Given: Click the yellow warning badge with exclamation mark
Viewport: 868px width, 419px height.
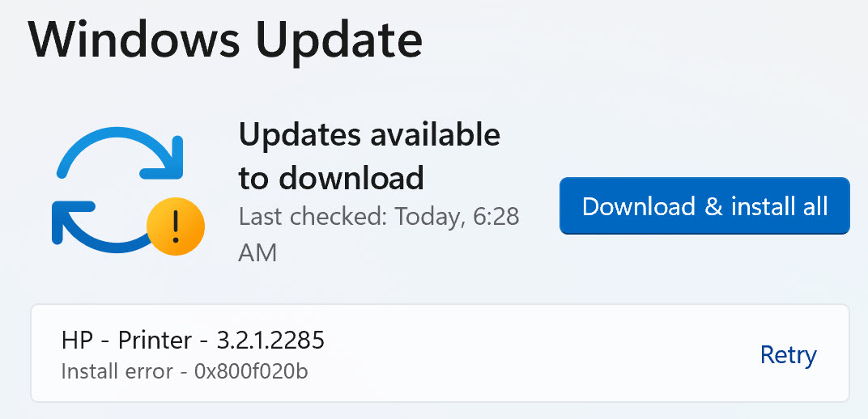Looking at the screenshot, I should 176,225.
